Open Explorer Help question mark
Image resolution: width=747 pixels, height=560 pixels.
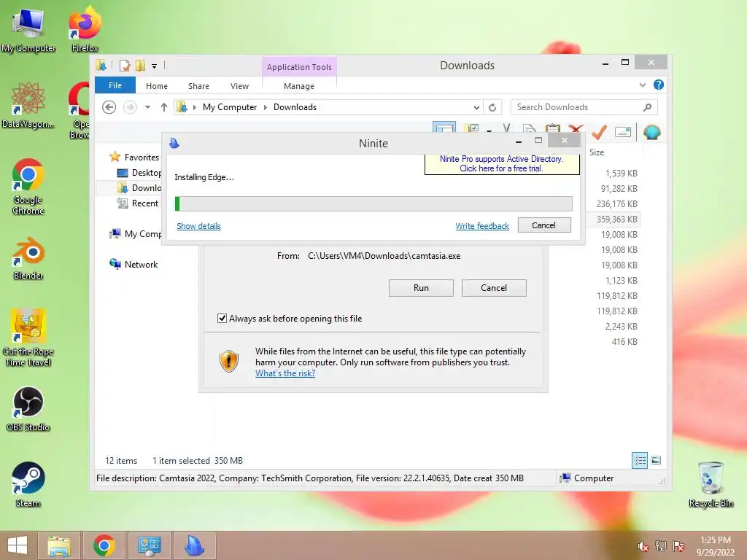[x=659, y=85]
